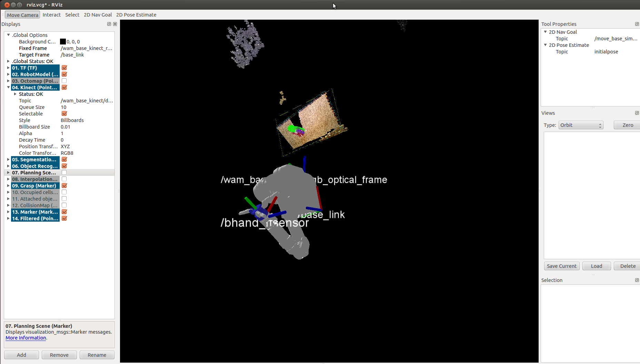Viewport: 640px width, 364px height.
Task: Click the black Background Color swatch
Action: 63,42
